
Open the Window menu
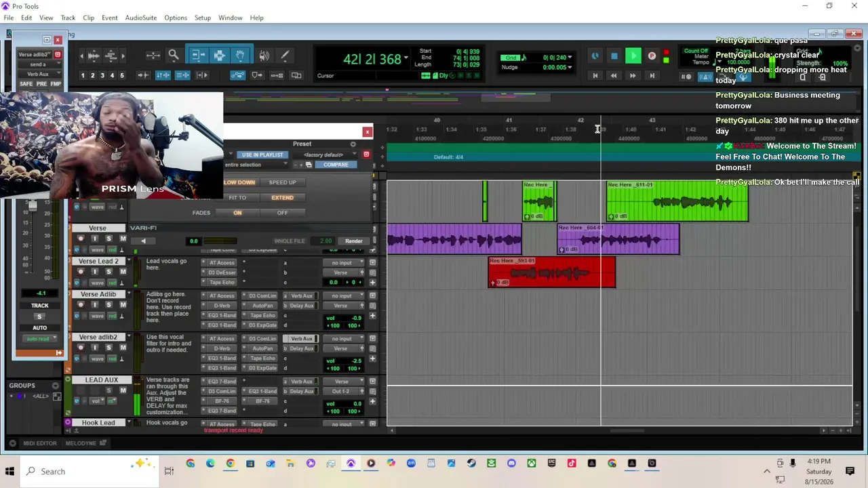point(231,18)
